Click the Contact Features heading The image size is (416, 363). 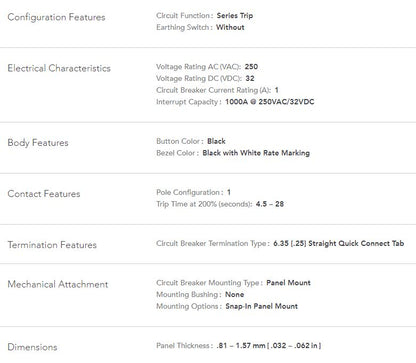(x=44, y=194)
